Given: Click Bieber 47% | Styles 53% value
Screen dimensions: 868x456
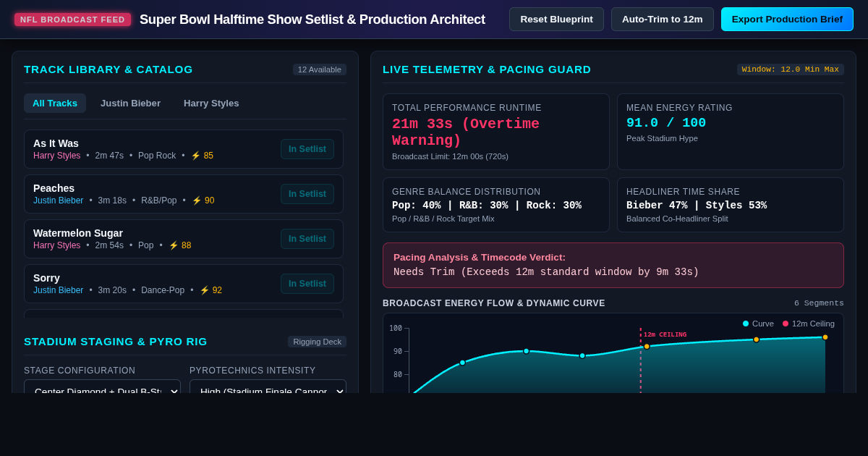Looking at the screenshot, I should tap(697, 206).
